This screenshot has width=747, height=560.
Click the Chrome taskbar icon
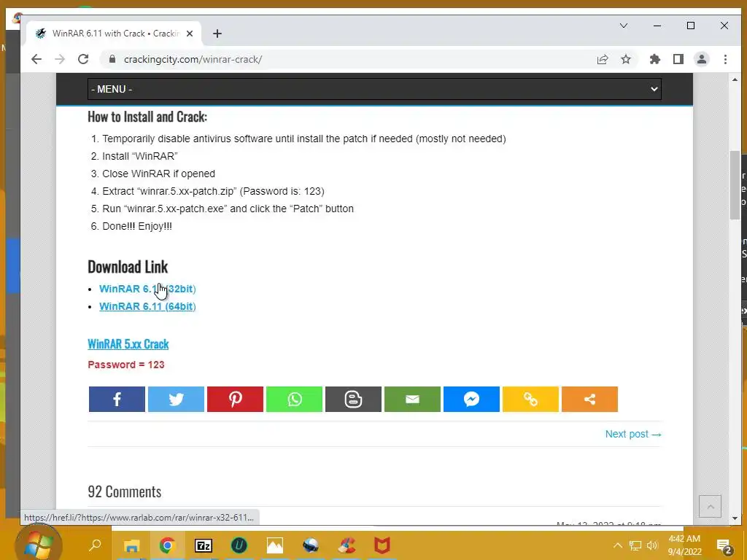point(167,545)
